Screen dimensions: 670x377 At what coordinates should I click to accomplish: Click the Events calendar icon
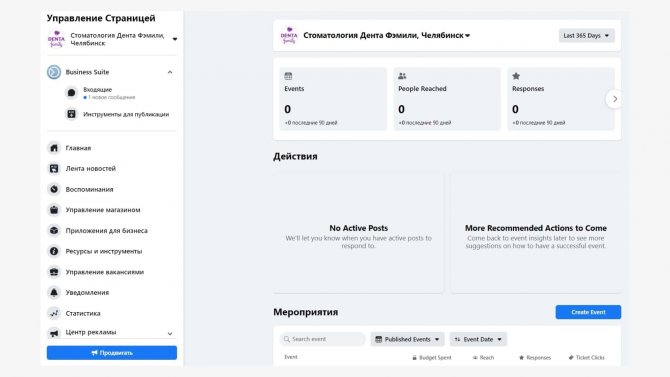click(x=288, y=76)
